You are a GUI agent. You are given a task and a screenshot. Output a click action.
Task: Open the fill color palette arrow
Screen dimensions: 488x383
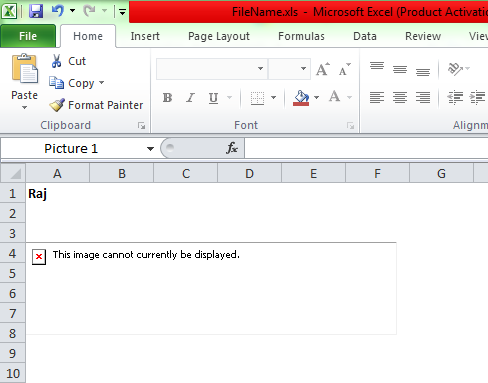(317, 98)
